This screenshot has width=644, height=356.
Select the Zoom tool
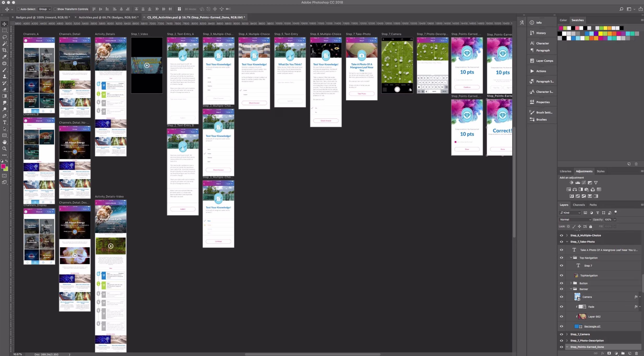pos(4,149)
